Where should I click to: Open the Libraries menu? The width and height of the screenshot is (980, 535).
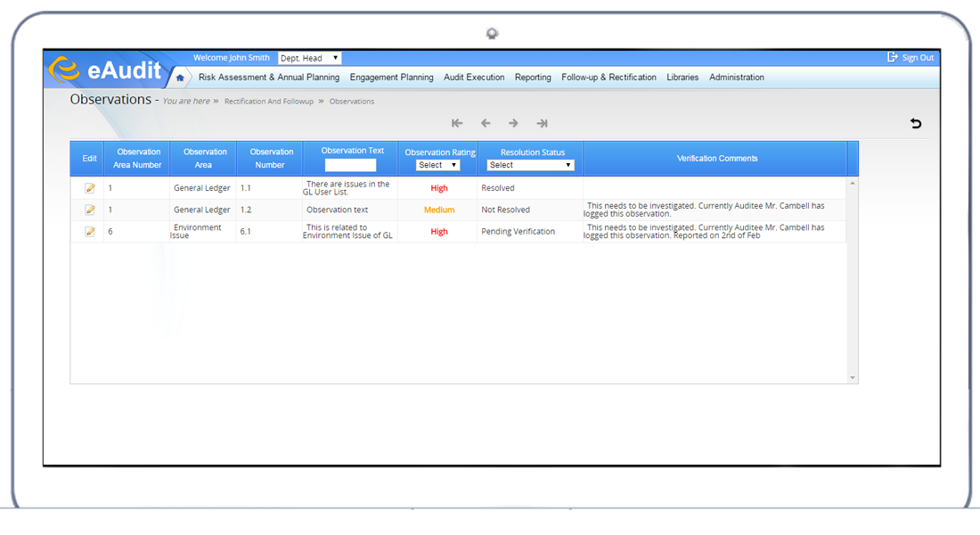click(x=682, y=78)
